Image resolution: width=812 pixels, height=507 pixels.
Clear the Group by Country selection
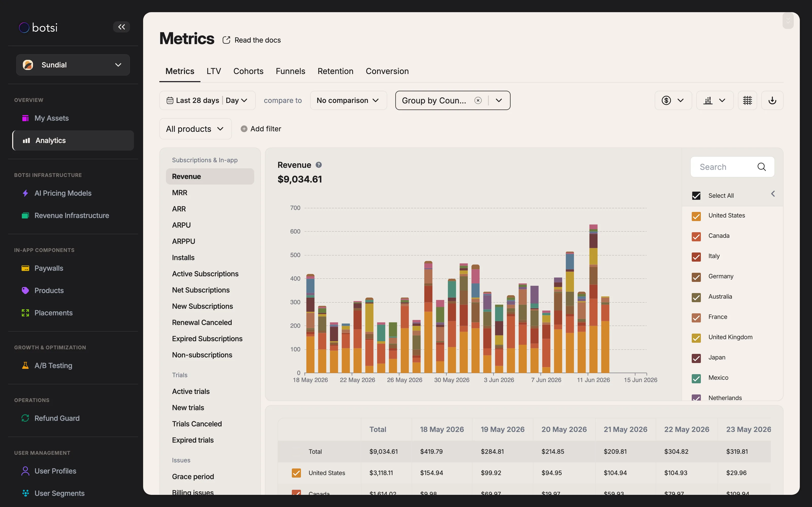point(478,100)
